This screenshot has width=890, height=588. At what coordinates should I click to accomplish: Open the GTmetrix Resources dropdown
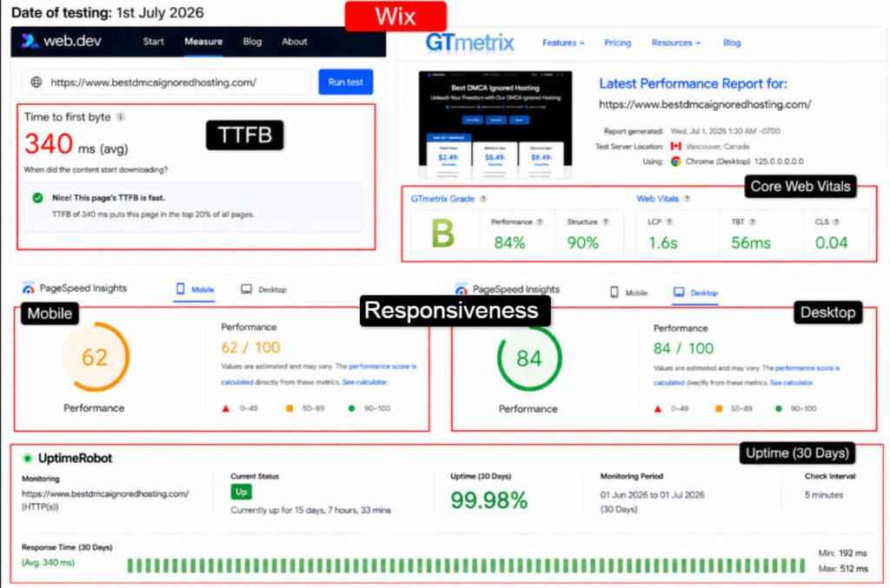tap(676, 43)
